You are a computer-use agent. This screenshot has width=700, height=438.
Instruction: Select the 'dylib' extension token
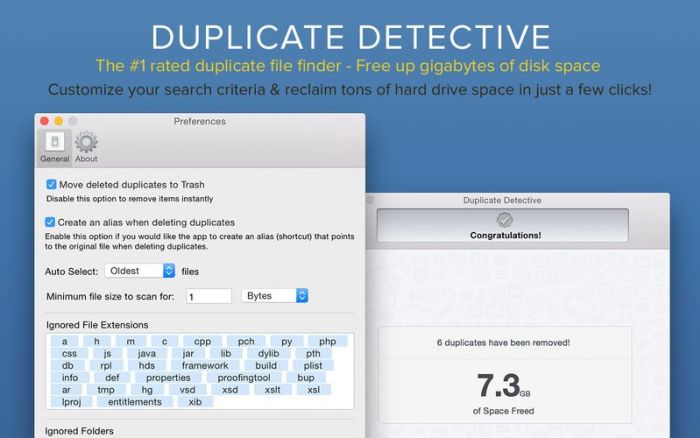coord(268,353)
